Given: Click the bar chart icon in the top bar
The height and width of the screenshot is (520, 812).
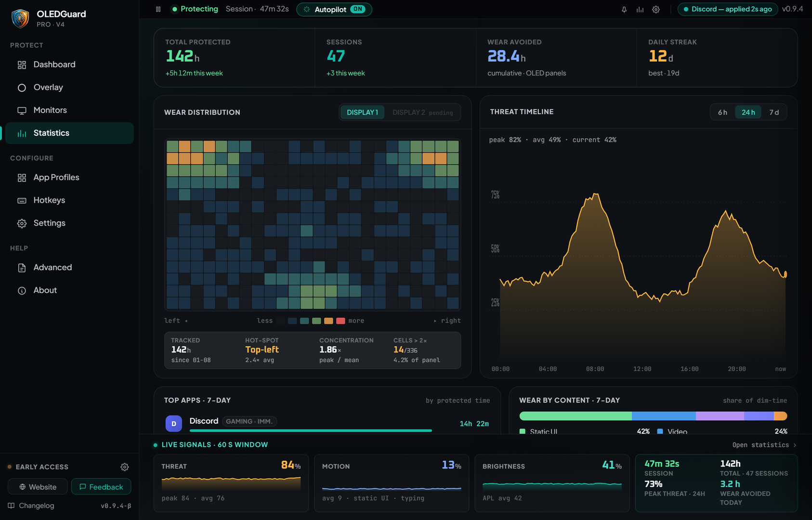Looking at the screenshot, I should (640, 10).
